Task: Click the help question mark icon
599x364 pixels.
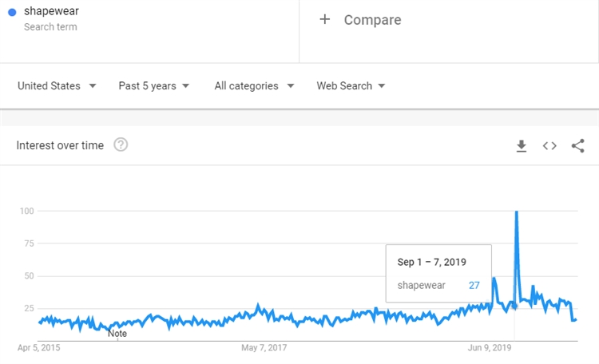Action: point(121,145)
